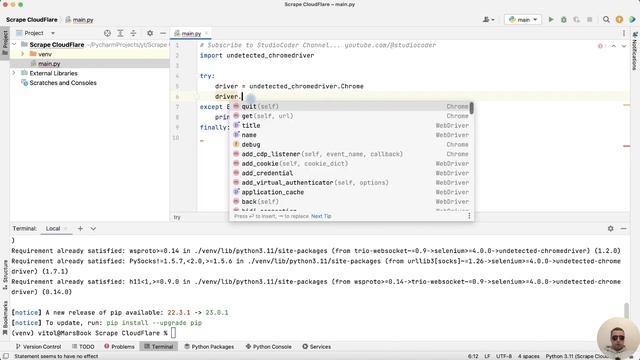The width and height of the screenshot is (640, 360).
Task: Stop the running process icon
Action: tap(589, 20)
